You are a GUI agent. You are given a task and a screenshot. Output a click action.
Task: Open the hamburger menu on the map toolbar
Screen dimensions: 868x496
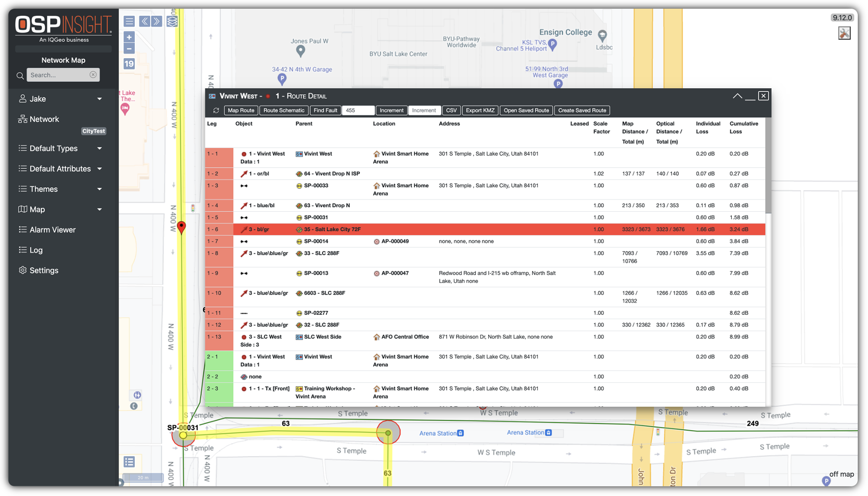coord(129,21)
